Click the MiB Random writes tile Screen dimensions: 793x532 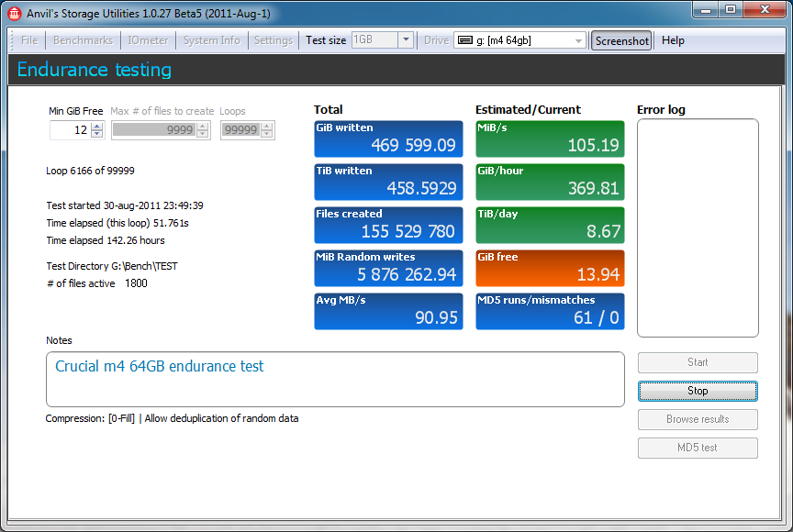tap(388, 268)
